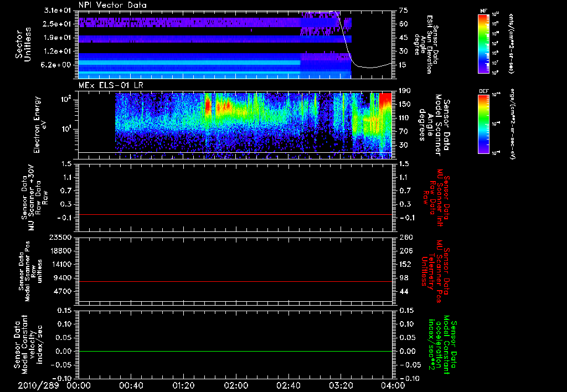Click the 1.9e+01 sector tick value

(x=58, y=38)
